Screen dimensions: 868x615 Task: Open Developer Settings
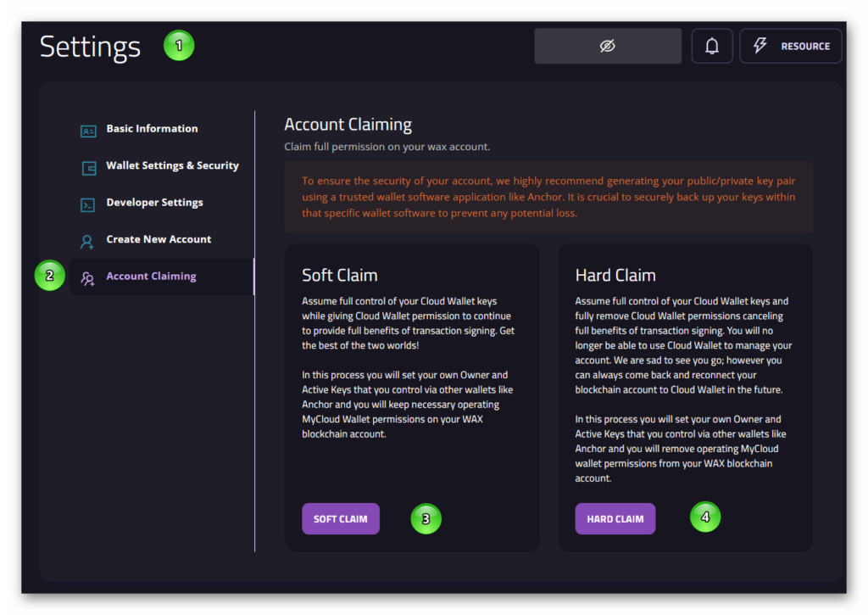[154, 203]
